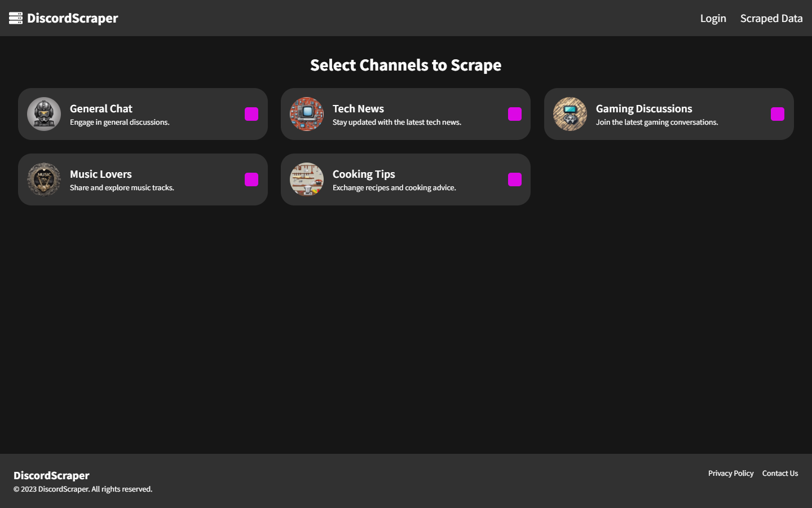This screenshot has width=812, height=508.
Task: Click the Cooking Tips kitchen avatar icon
Action: (307, 179)
